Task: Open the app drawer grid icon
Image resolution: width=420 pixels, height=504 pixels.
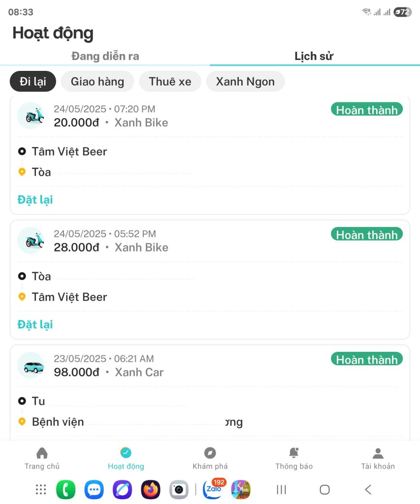Action: pos(41,490)
